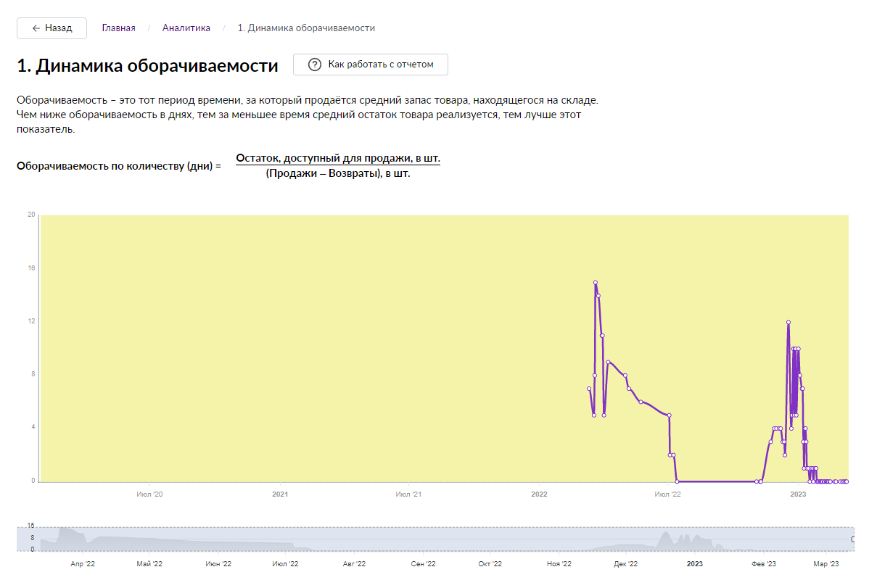Click the Июл '22 main axis label
Viewport: 877px width, 588px height.
(668, 494)
